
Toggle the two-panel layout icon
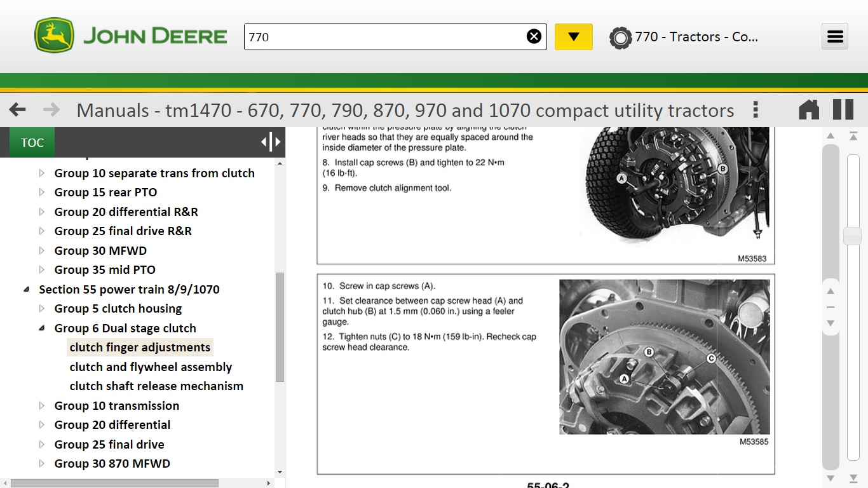[843, 110]
